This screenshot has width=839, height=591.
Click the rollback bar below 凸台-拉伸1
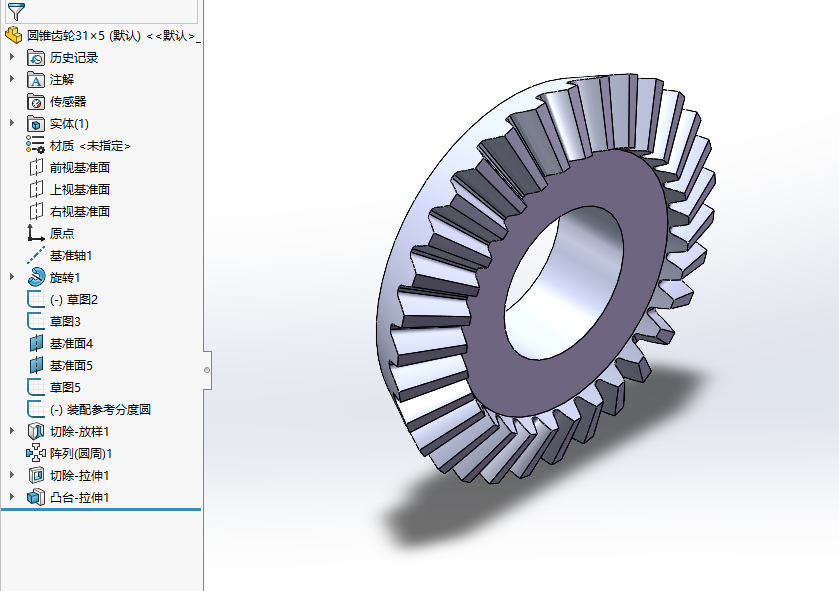pyautogui.click(x=101, y=510)
